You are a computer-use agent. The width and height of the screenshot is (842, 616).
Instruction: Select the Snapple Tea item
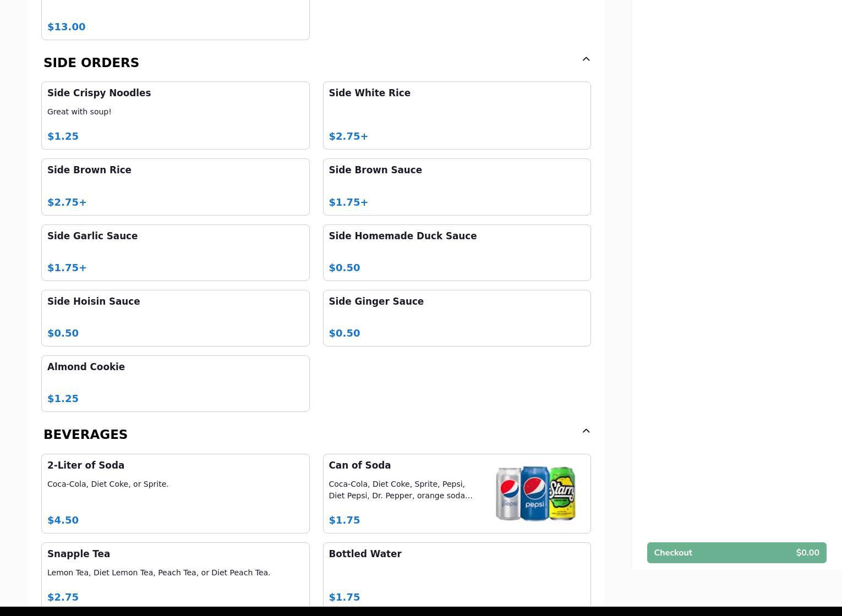point(175,575)
